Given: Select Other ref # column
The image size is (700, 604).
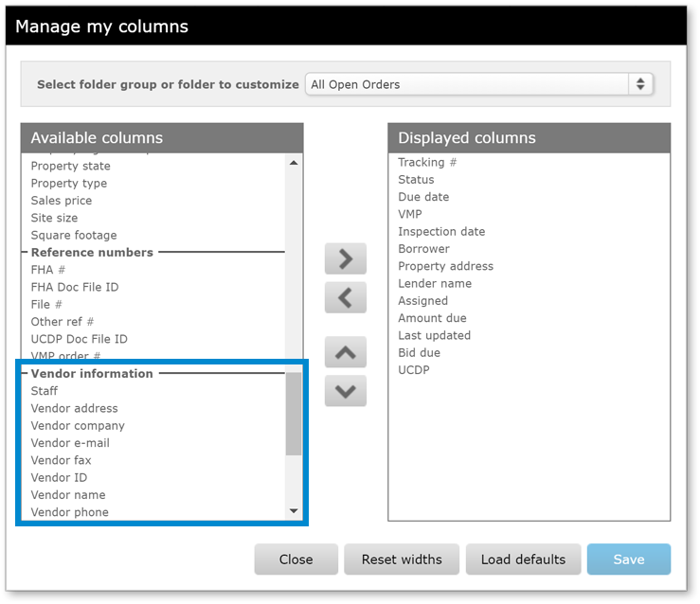Looking at the screenshot, I should point(63,322).
